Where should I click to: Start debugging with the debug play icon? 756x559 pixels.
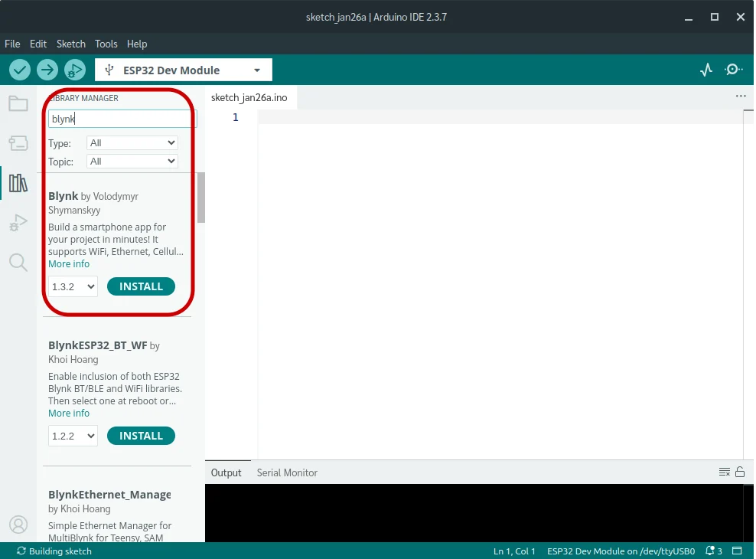point(75,70)
